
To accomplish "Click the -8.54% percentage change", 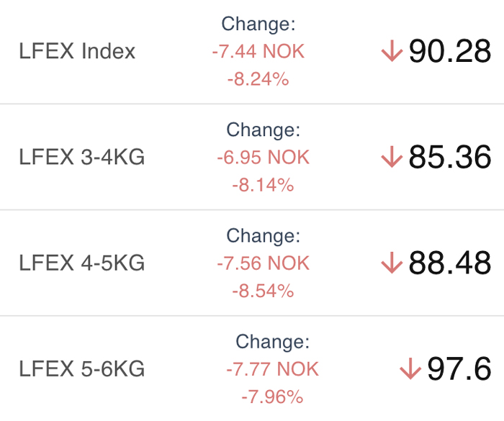I will point(264,291).
